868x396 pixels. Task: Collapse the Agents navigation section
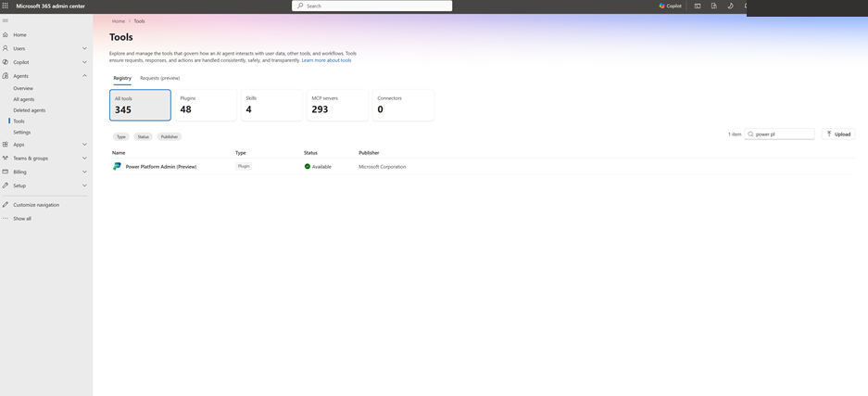coord(84,76)
